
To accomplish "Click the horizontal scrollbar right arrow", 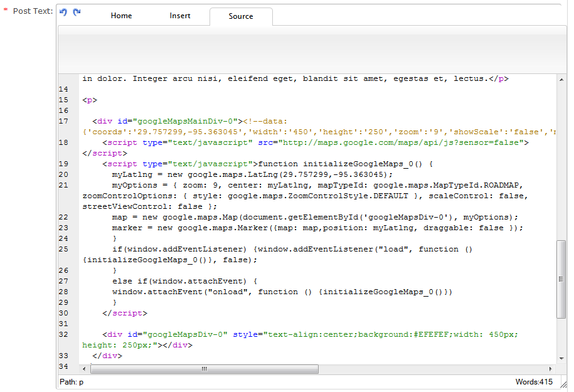I will coord(551,369).
